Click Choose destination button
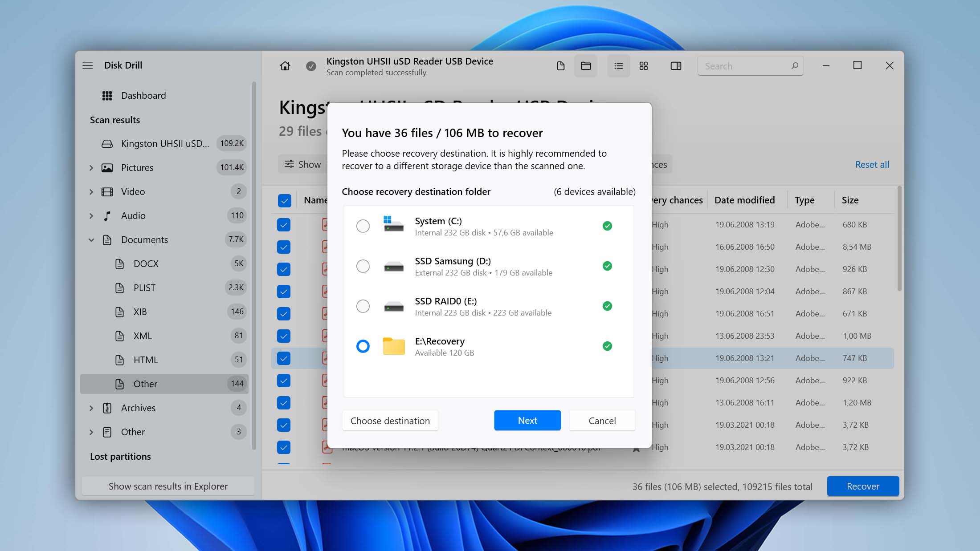This screenshot has height=551, width=980. pos(390,421)
